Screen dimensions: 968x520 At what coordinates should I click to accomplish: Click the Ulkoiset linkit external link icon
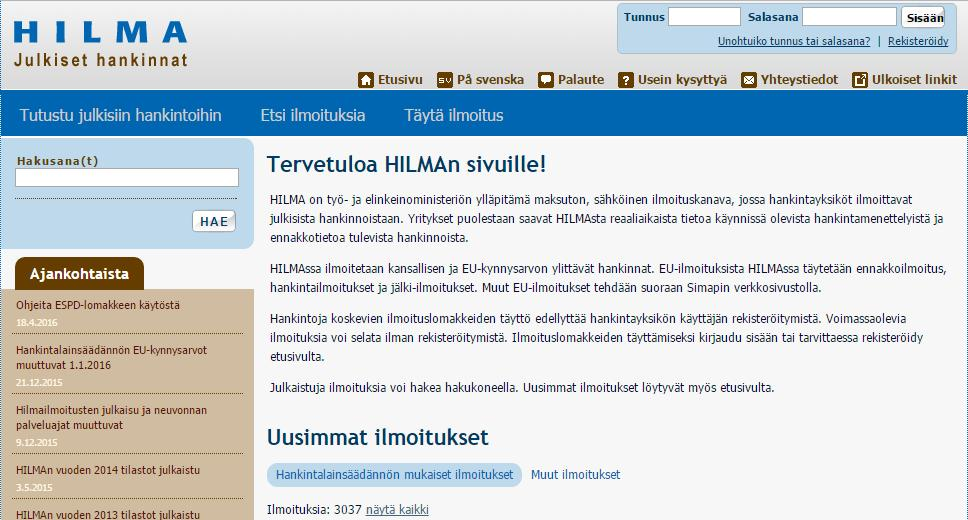860,80
